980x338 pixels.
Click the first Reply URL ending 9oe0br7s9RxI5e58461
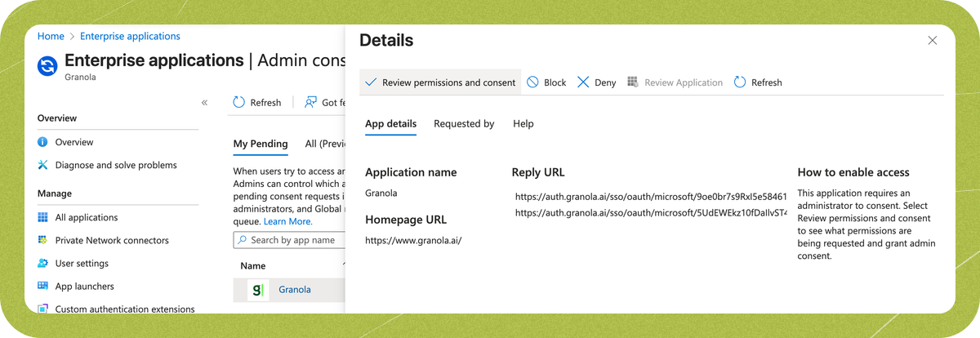tap(651, 197)
